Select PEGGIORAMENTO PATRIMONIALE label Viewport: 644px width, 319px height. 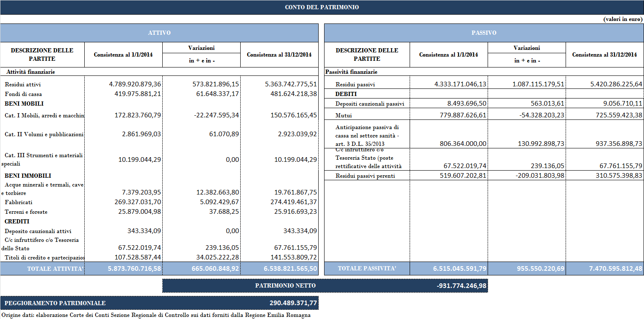[x=55, y=303]
